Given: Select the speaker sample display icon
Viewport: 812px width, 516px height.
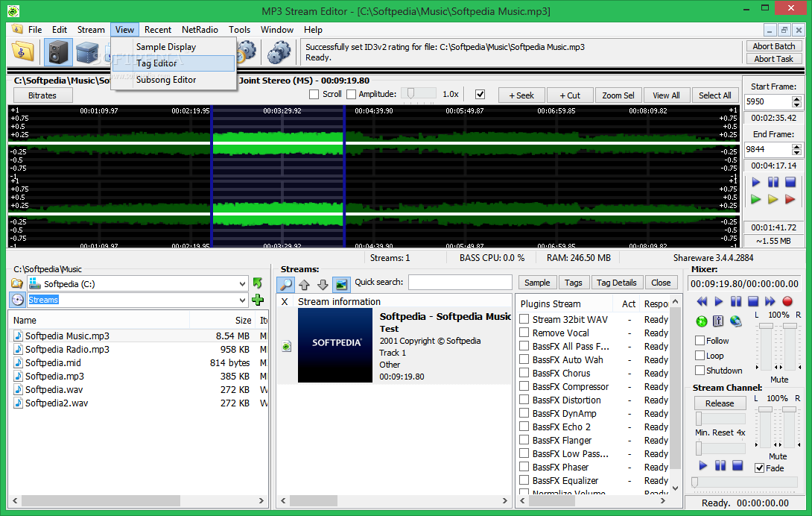Looking at the screenshot, I should 58,52.
